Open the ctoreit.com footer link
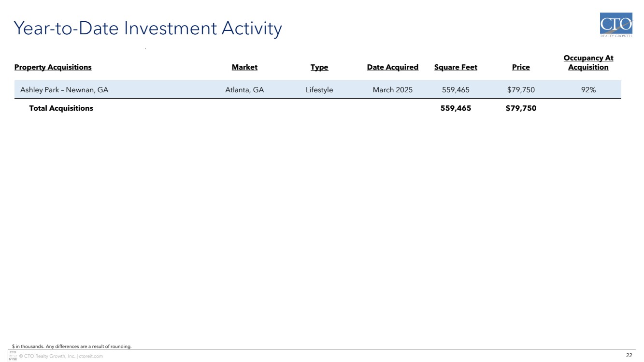644x362 pixels. pyautogui.click(x=91, y=356)
